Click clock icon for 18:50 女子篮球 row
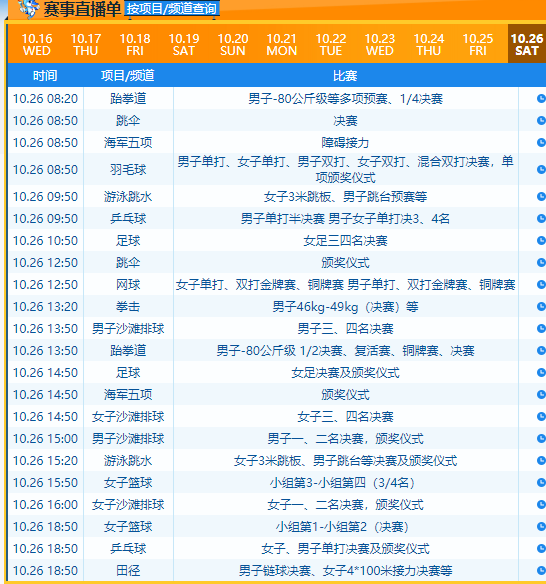 tap(541, 526)
